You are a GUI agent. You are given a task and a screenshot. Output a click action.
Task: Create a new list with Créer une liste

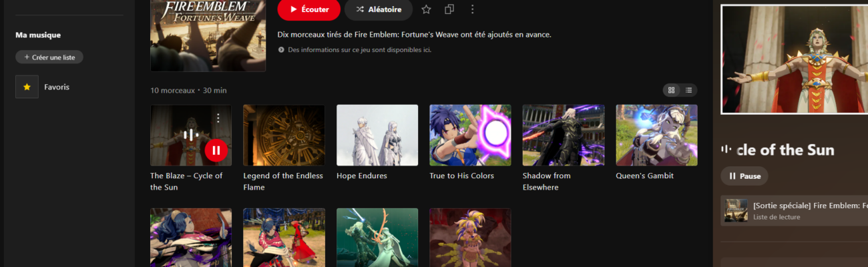click(x=49, y=57)
